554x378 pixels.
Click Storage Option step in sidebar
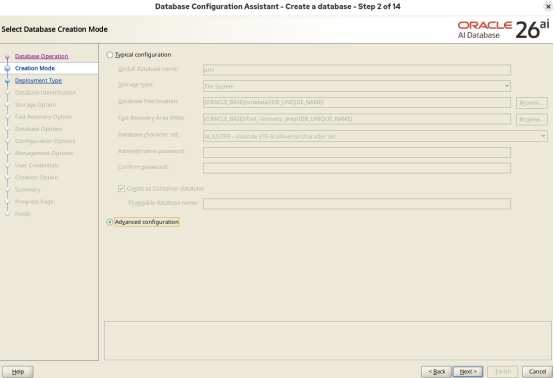tap(35, 105)
